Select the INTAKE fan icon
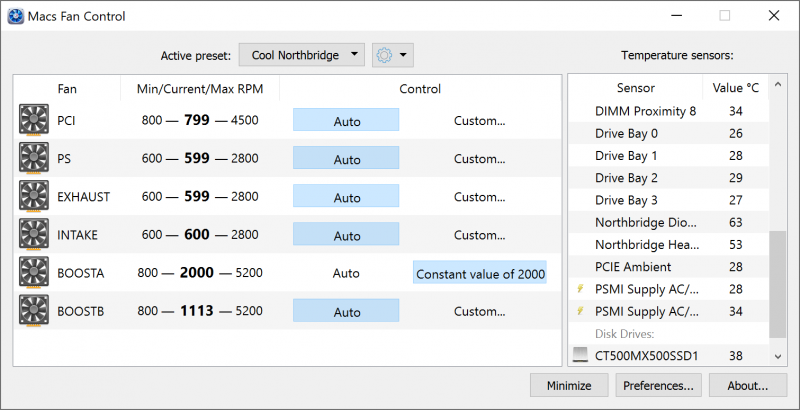This screenshot has width=800, height=410. [34, 235]
